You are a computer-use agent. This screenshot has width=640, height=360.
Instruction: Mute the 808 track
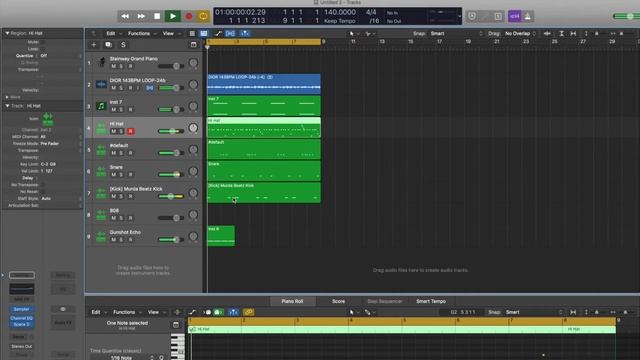point(114,218)
